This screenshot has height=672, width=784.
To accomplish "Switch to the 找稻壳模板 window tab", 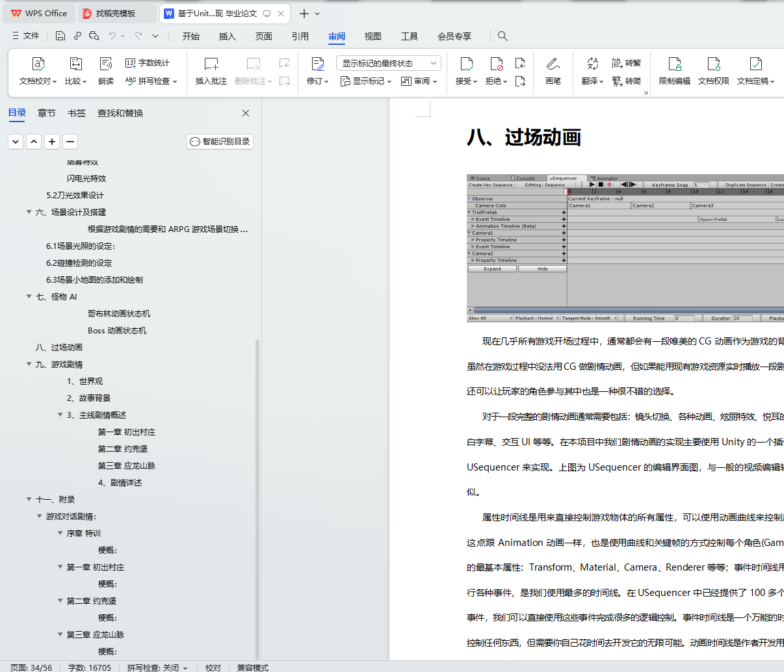I will click(x=116, y=14).
